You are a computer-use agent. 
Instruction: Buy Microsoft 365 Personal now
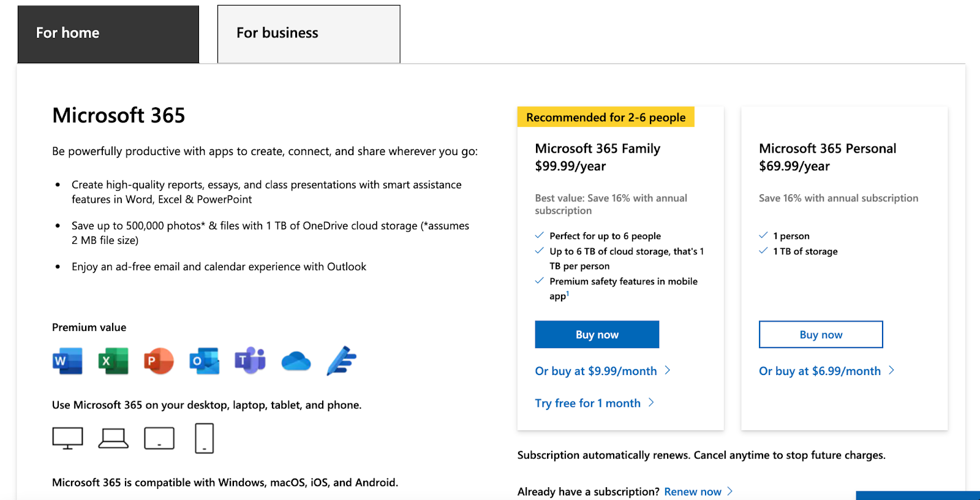[821, 335]
